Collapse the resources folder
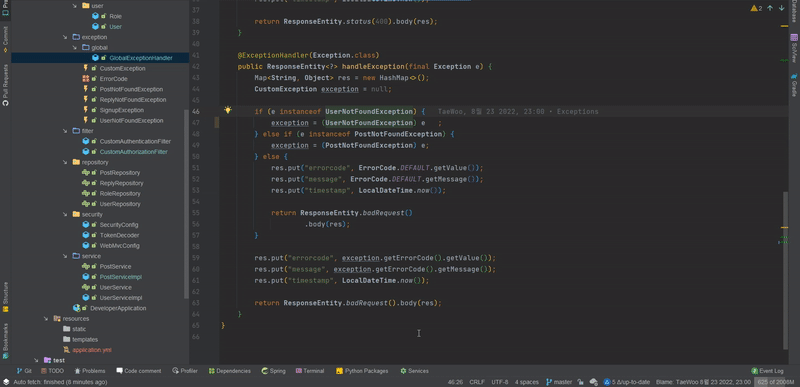 [46, 318]
